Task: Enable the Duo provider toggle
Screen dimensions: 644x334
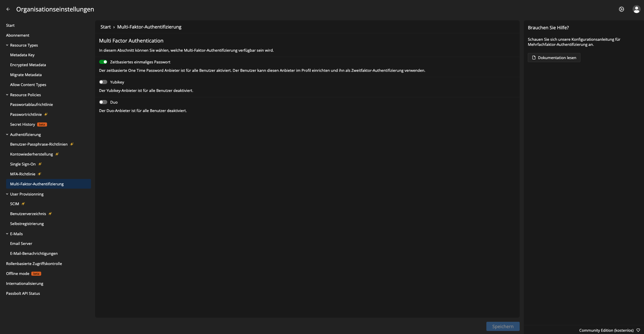Action: click(x=103, y=102)
